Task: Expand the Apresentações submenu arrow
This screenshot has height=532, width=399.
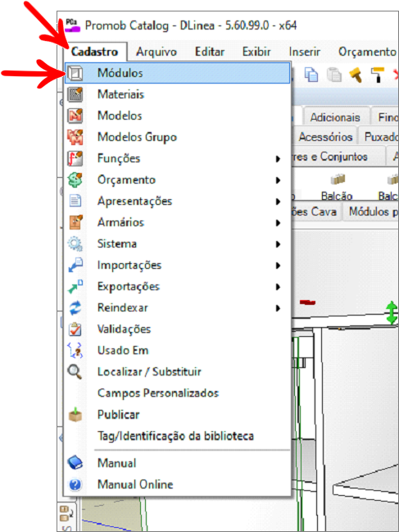Action: point(278,202)
